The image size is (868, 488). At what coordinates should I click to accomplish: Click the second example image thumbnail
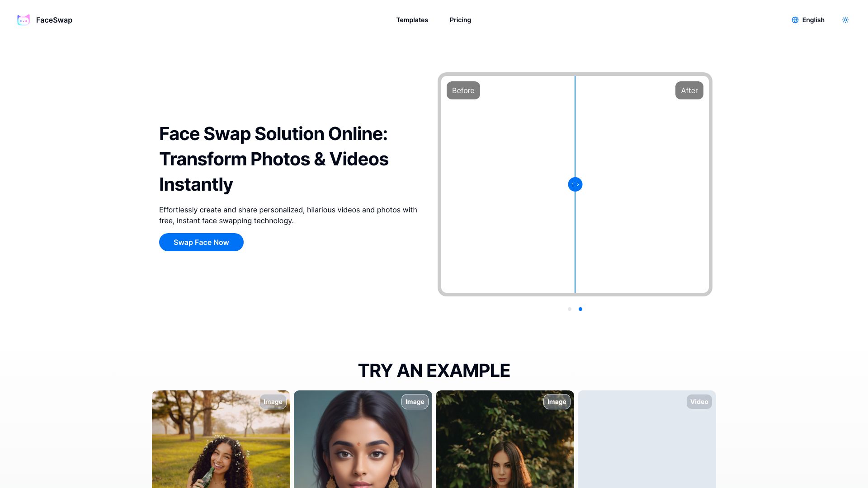[x=363, y=439]
